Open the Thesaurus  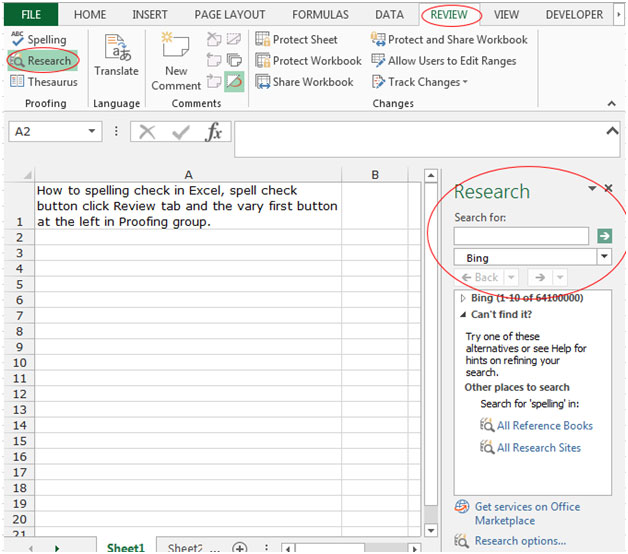pyautogui.click(x=43, y=82)
